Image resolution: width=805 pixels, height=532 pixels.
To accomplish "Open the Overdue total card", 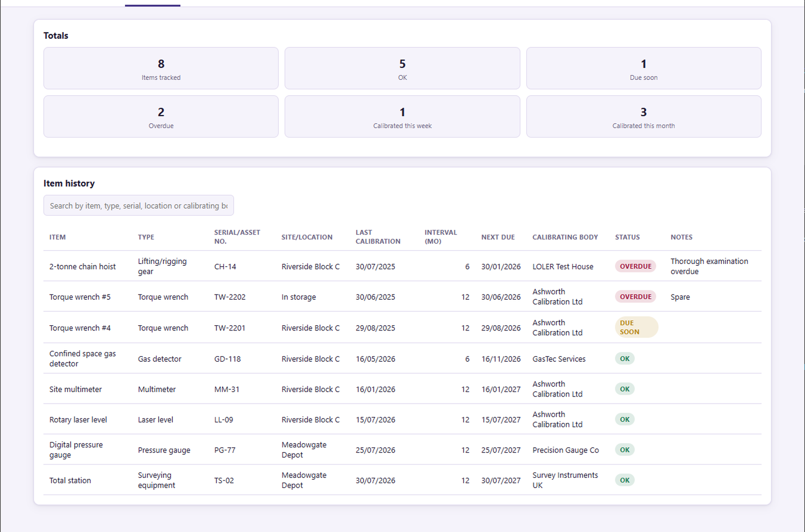I will pyautogui.click(x=161, y=117).
